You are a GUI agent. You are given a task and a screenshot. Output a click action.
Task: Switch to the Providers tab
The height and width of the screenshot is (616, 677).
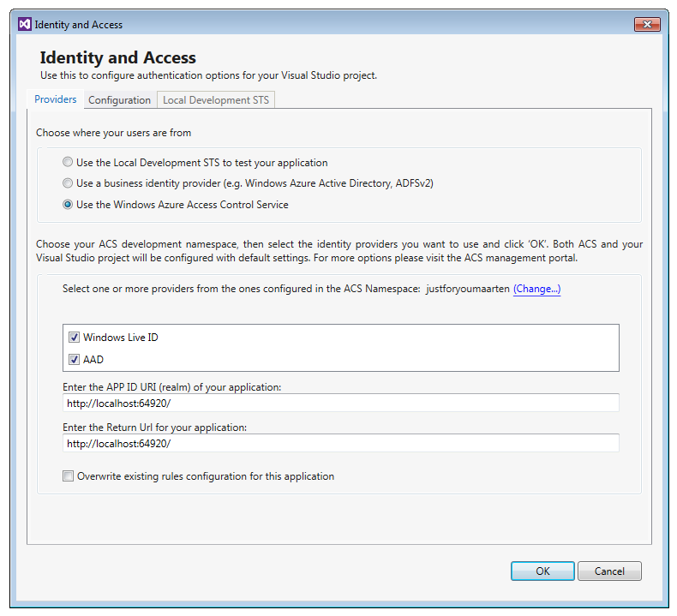tap(55, 99)
